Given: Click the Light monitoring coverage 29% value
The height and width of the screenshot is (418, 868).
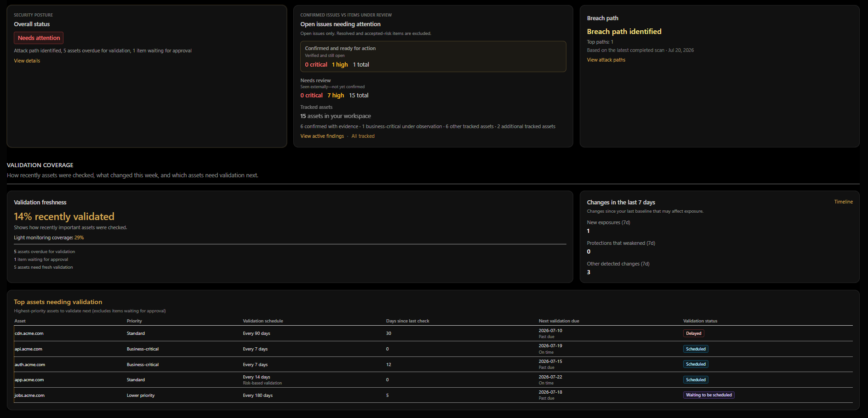Looking at the screenshot, I should tap(79, 237).
